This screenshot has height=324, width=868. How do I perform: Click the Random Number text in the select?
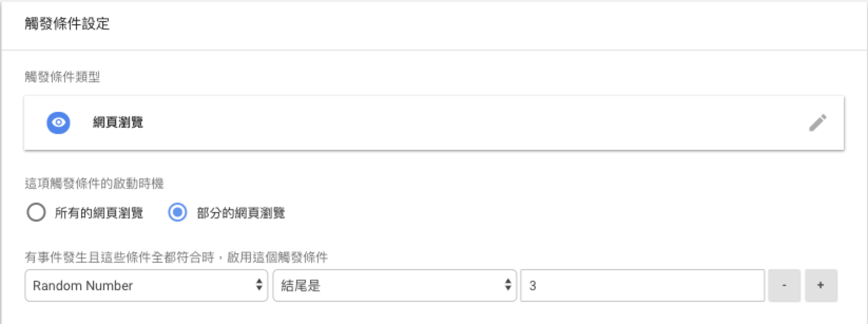pos(83,285)
